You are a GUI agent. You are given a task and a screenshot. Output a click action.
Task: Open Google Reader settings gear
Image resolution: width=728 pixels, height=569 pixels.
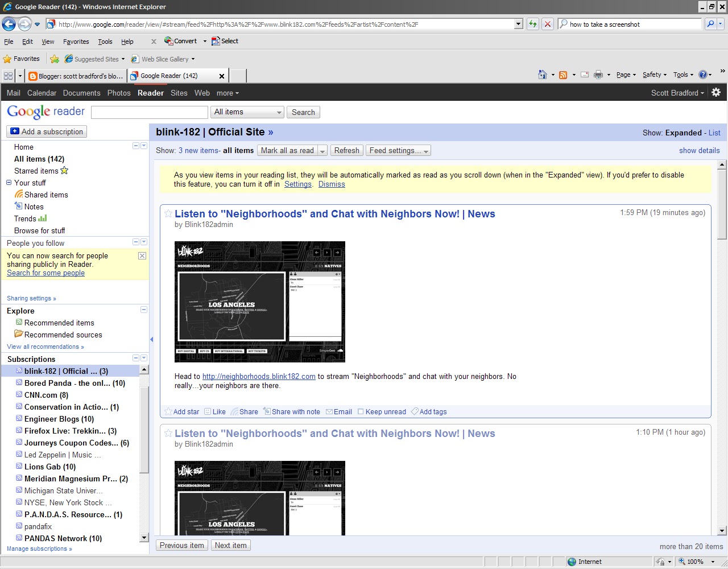[x=716, y=92]
